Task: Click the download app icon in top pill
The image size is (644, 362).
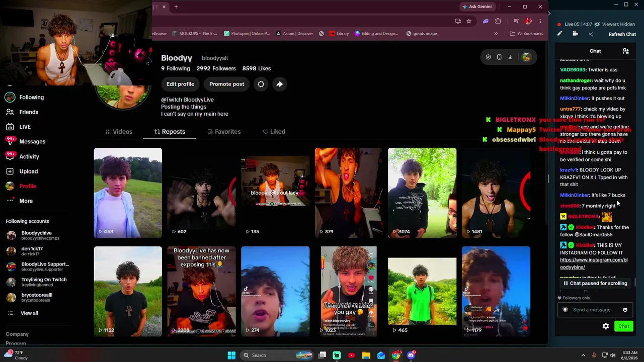Action: click(x=510, y=57)
